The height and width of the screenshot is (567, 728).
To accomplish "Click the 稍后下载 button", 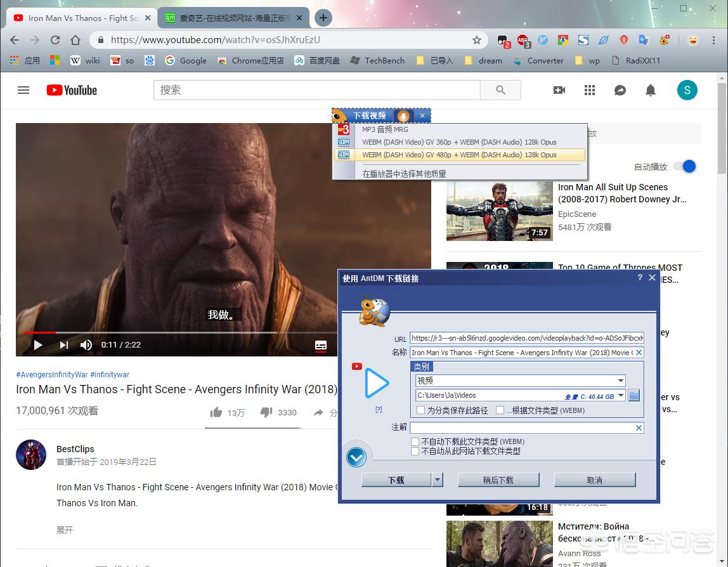I will click(x=498, y=480).
